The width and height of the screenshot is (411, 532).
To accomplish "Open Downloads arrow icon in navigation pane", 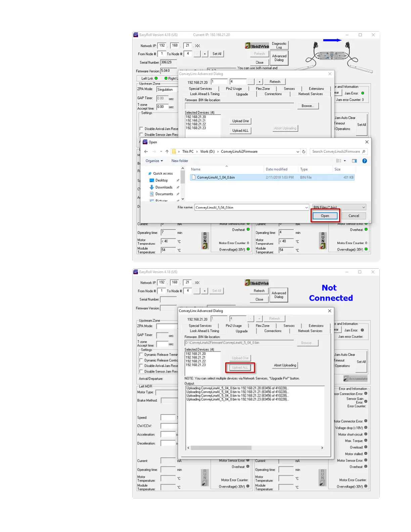I will click(x=152, y=187).
